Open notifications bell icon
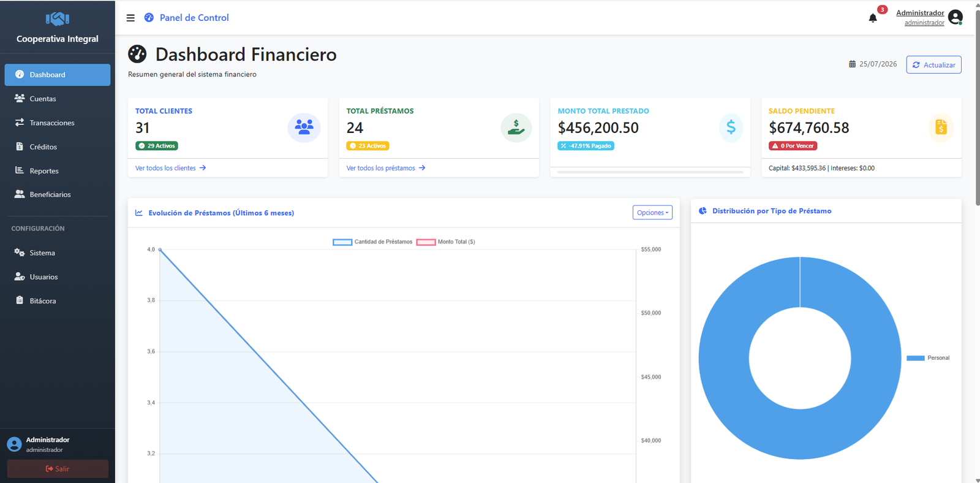Viewport: 980px width, 483px height. tap(873, 18)
